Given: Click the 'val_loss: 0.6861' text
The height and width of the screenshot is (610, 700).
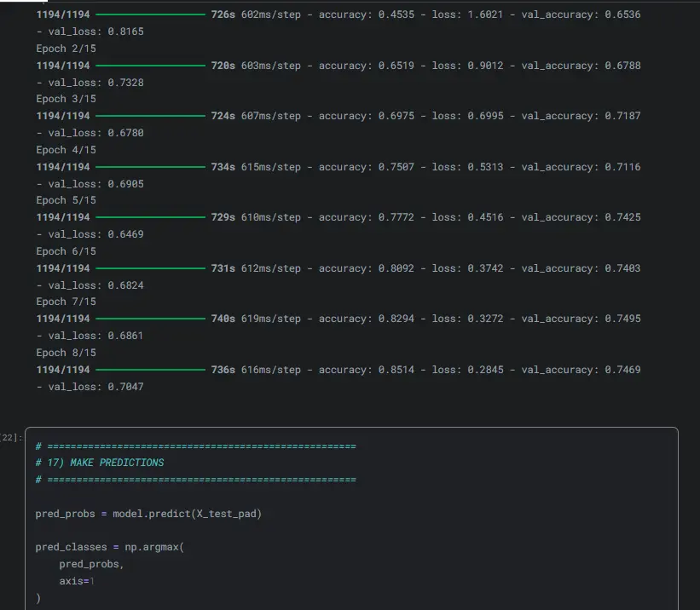Looking at the screenshot, I should click(x=96, y=336).
